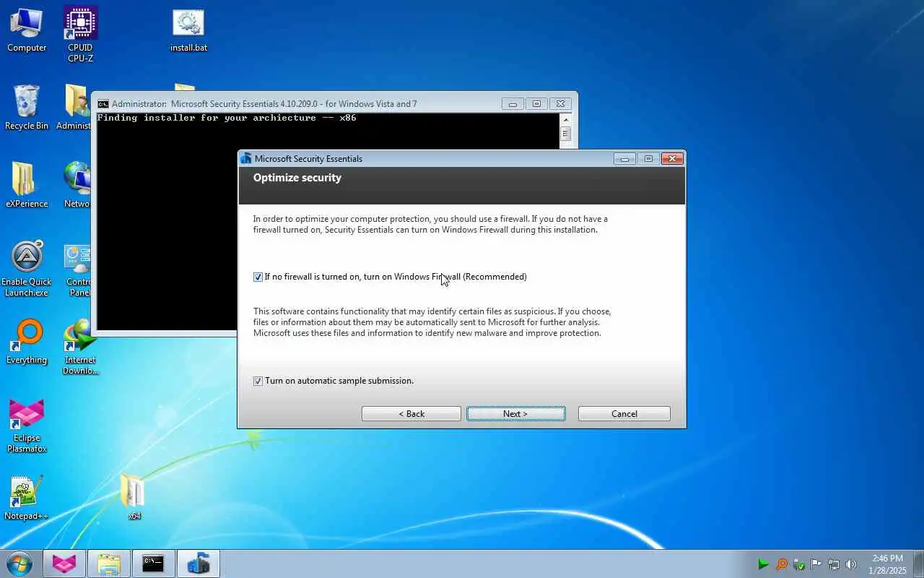Select the Network desktop icon
The width and height of the screenshot is (924, 578).
(x=77, y=186)
